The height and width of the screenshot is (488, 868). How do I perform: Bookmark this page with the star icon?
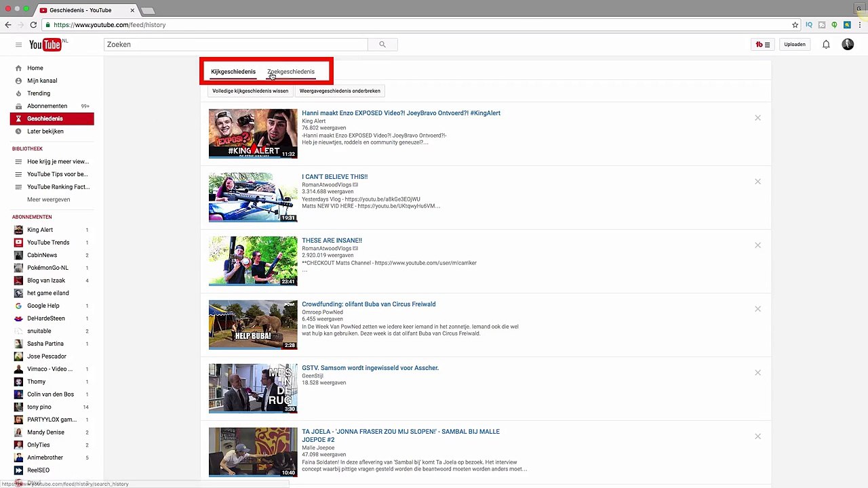795,25
